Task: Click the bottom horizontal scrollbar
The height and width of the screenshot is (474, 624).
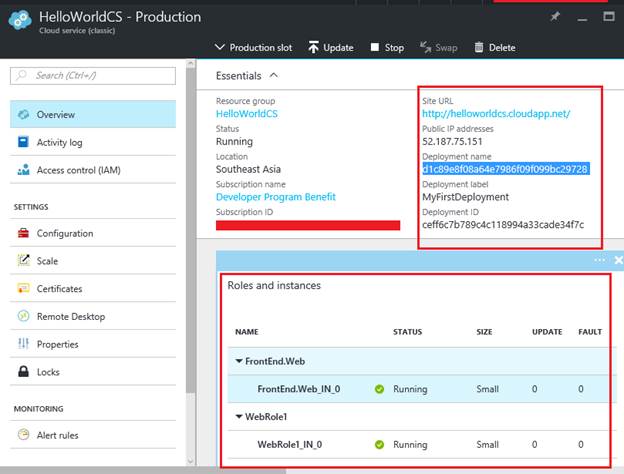Action: (143, 471)
